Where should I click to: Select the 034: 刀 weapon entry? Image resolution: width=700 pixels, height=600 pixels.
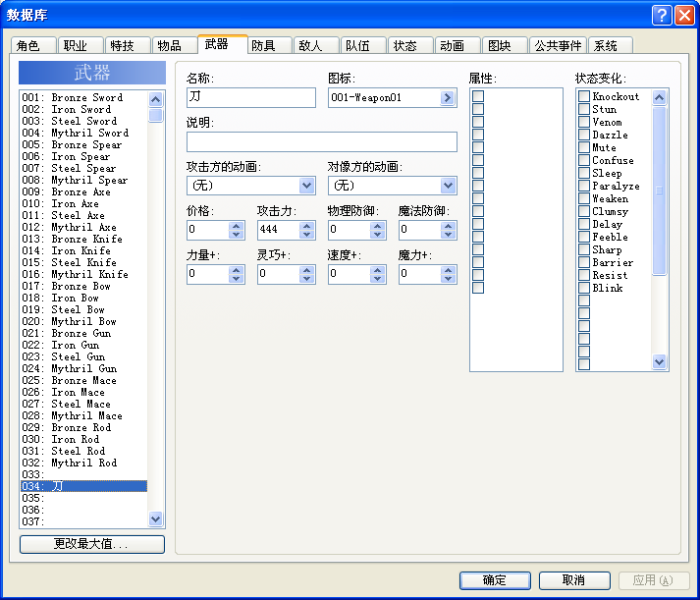[x=83, y=486]
